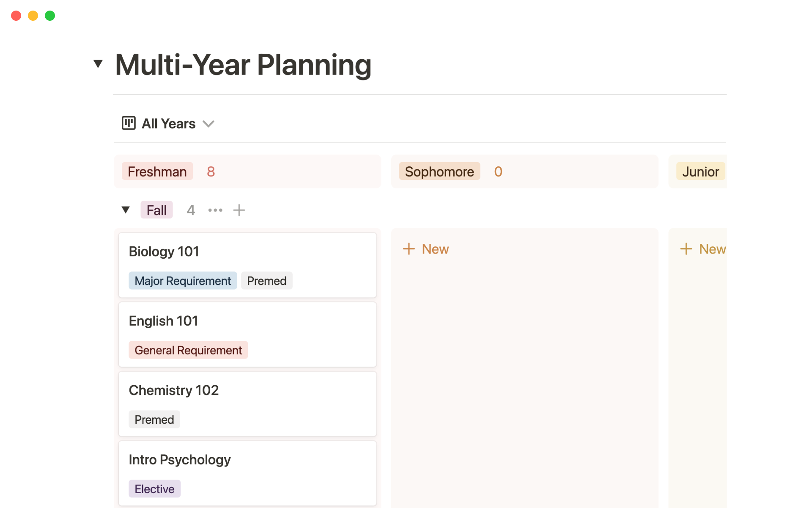Add a new item to the Fall group
The width and height of the screenshot is (812, 508).
239,210
